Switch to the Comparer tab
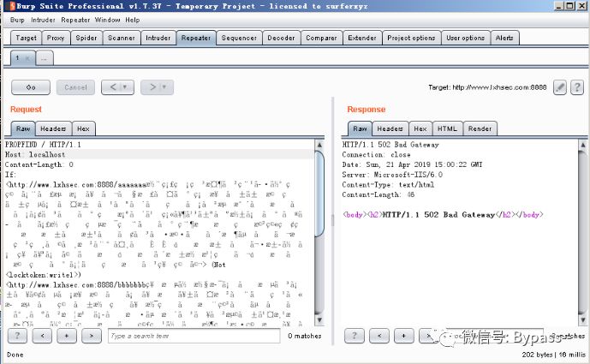This screenshot has height=364, width=590. point(321,38)
